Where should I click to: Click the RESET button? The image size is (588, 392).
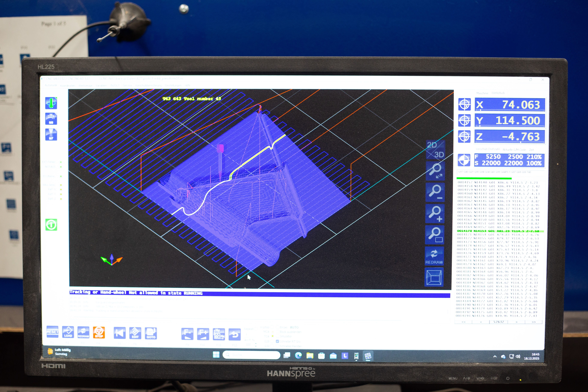(x=53, y=332)
